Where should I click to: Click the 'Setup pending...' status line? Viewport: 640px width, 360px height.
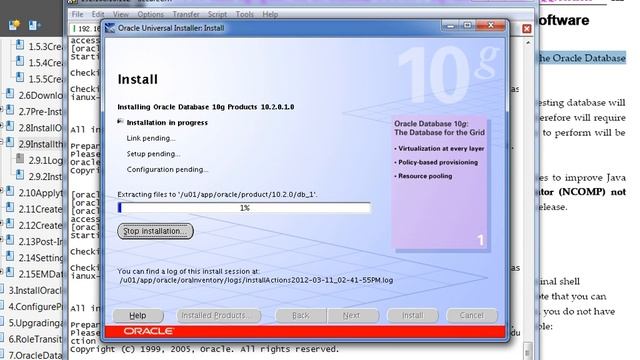(153, 154)
